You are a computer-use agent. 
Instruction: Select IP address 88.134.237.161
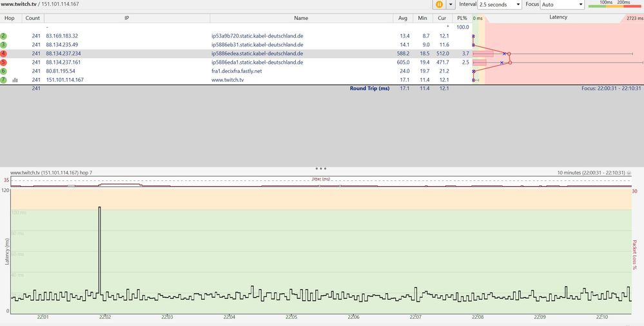click(63, 62)
